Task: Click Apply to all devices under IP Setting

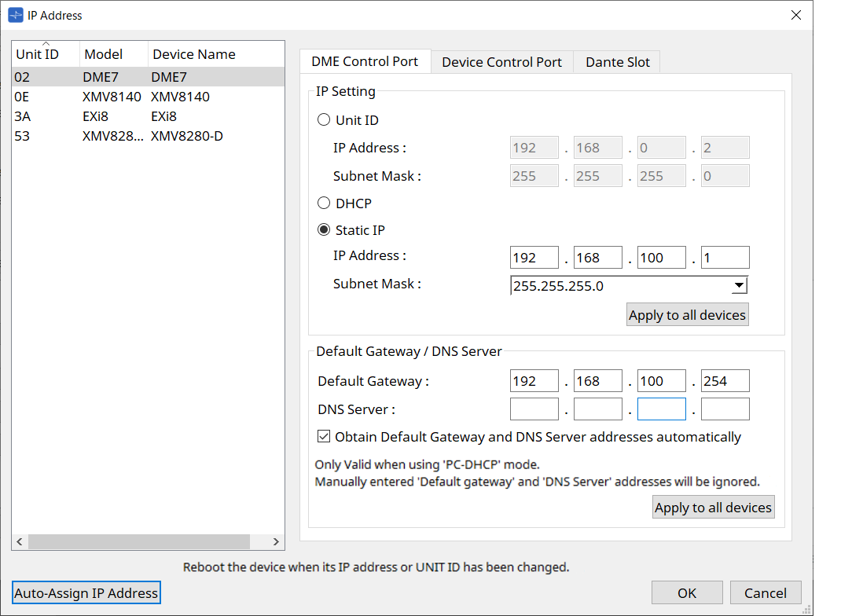Action: (x=687, y=315)
